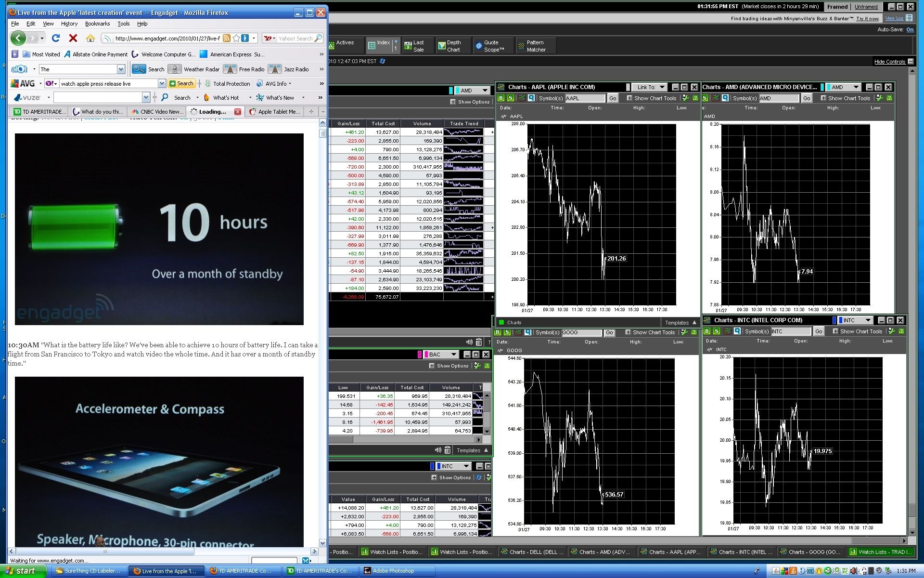Click Go button in INTC chart
The image size is (924, 578).
(819, 331)
